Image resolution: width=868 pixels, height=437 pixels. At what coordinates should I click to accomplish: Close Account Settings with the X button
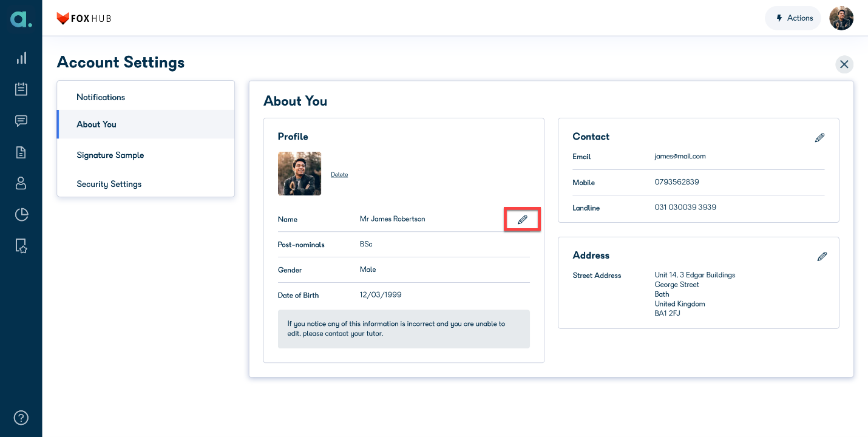(844, 64)
